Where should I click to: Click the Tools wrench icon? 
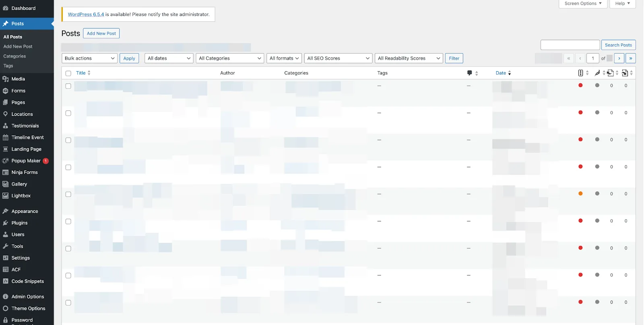pos(6,246)
